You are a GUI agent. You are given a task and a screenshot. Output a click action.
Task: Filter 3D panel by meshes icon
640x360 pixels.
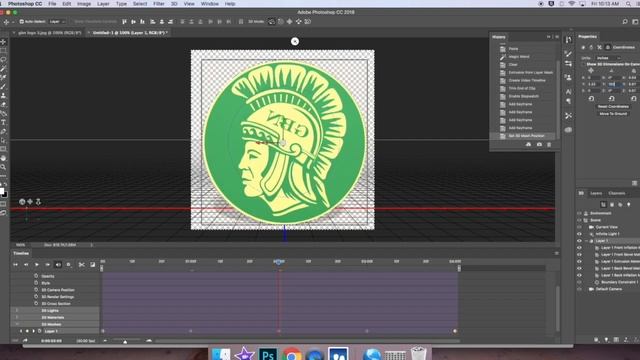612,204
